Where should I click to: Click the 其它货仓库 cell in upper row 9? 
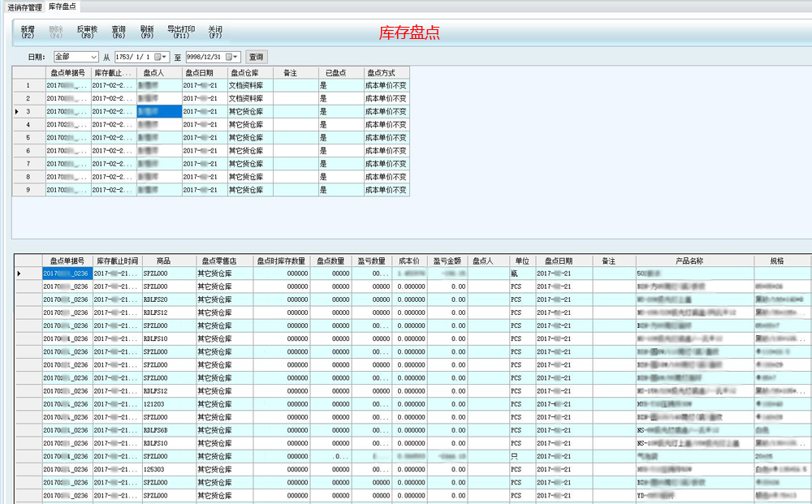point(250,190)
